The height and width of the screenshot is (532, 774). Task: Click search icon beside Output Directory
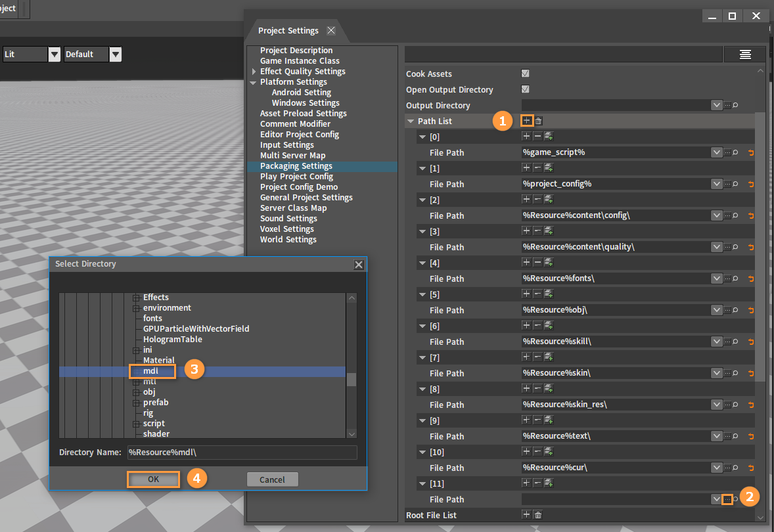pyautogui.click(x=735, y=105)
